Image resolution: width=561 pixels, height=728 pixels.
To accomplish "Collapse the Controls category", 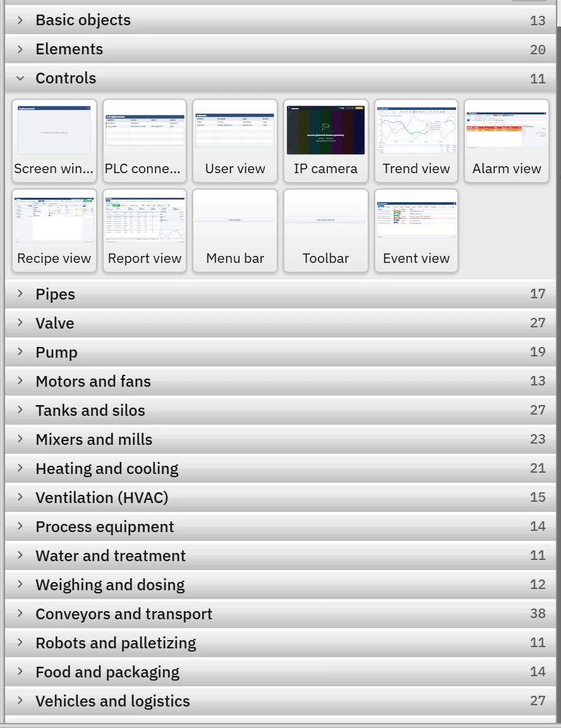I will (280, 78).
